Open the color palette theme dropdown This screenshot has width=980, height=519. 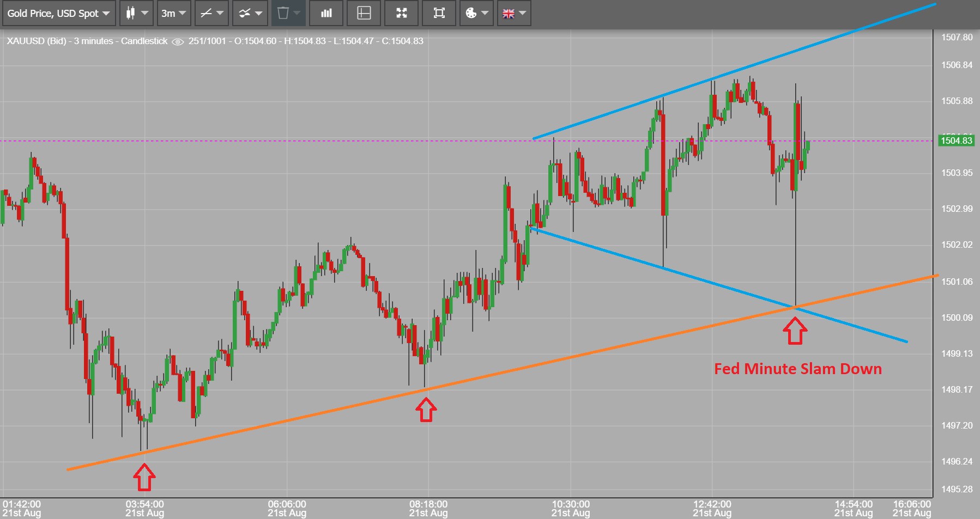pyautogui.click(x=476, y=13)
